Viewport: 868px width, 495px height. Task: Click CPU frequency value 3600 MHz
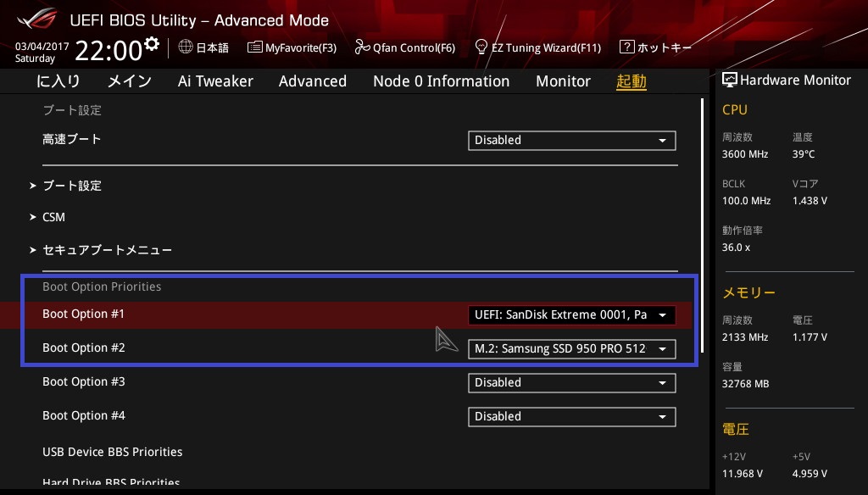click(745, 154)
